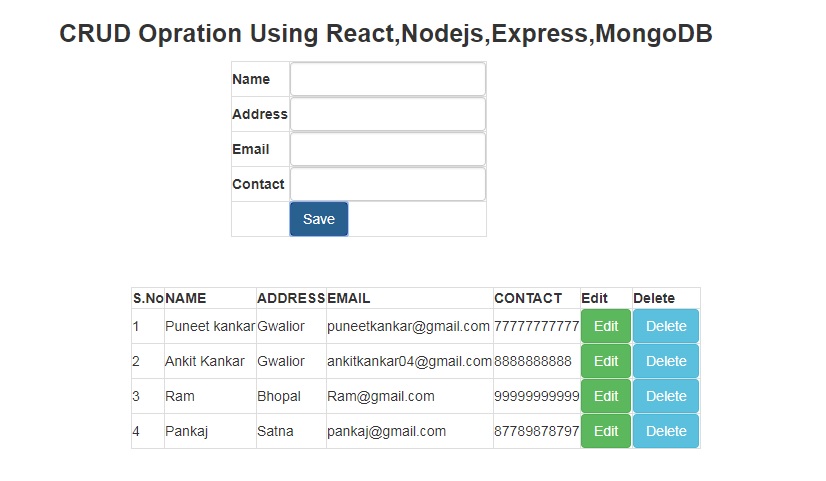Click the puneetkankar@gmail.com email cell
The height and width of the screenshot is (481, 826).
point(408,326)
